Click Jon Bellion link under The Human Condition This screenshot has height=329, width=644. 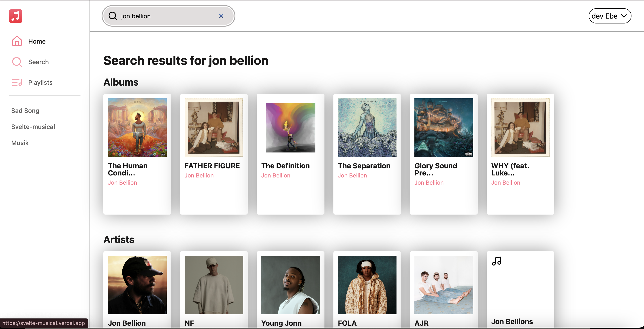[x=122, y=182]
